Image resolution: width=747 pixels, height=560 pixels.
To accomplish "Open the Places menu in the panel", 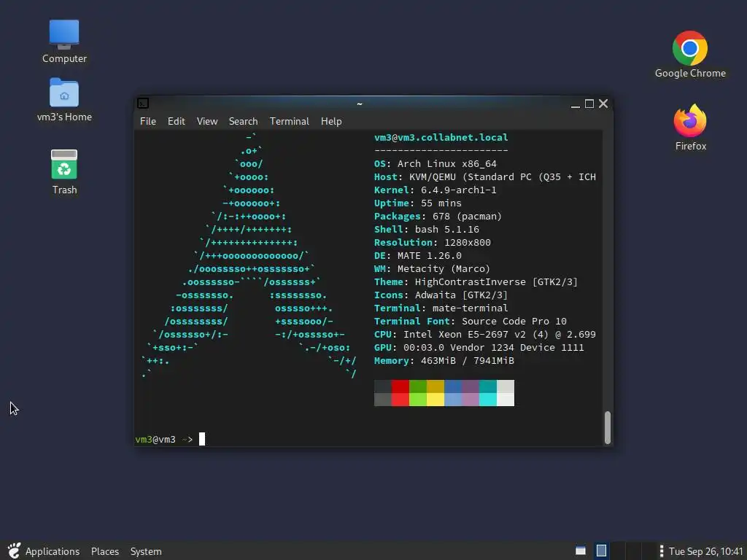I will [105, 551].
